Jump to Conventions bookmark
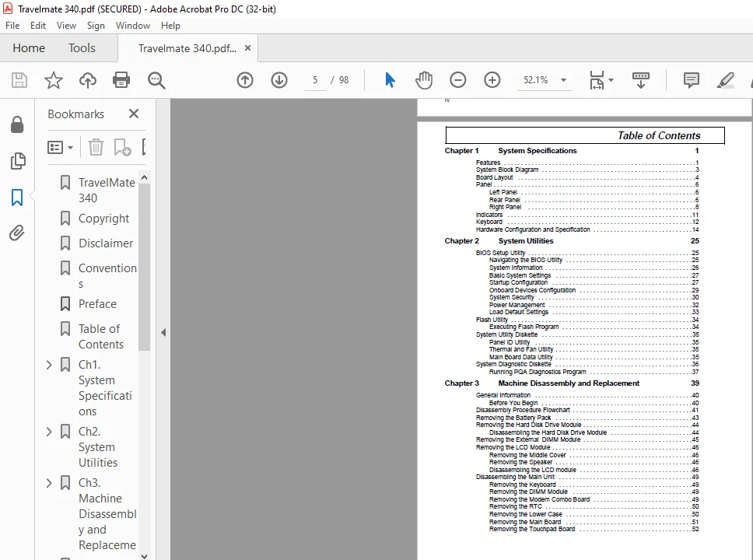 [107, 275]
